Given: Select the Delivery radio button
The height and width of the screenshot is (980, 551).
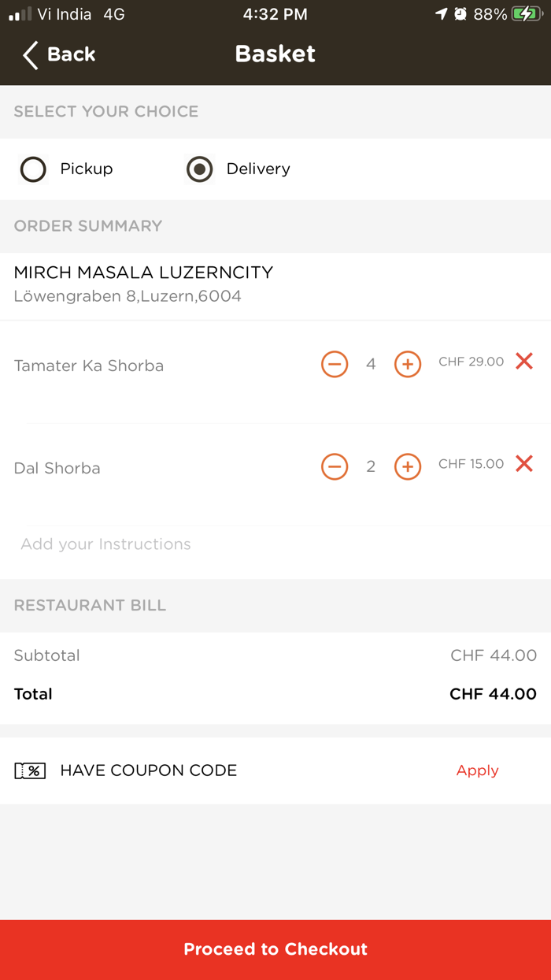Looking at the screenshot, I should click(200, 169).
